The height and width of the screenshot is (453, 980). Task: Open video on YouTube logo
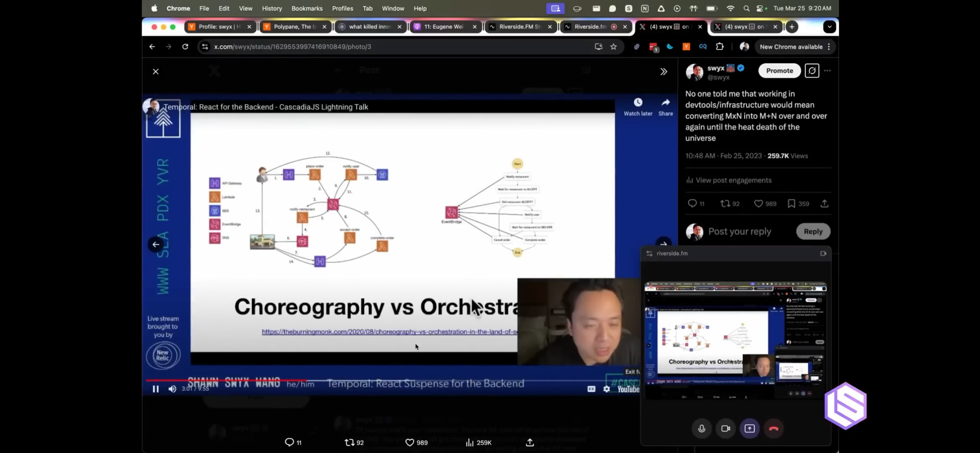point(628,389)
